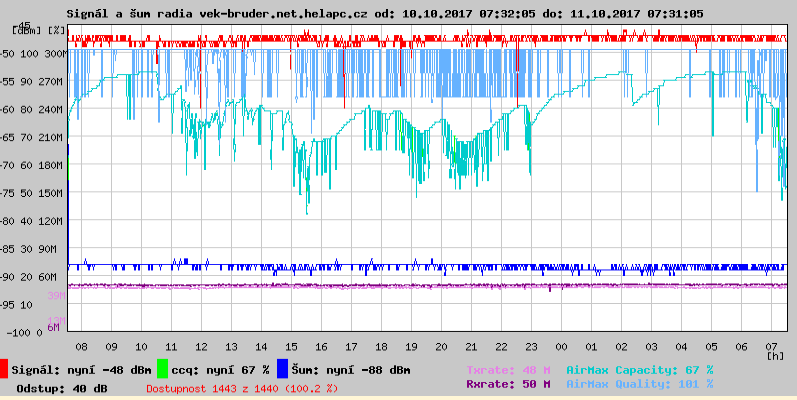Viewport: 797px width, 400px height.
Task: Click the '[dBm] [%]' axis units label
Action: (38, 30)
